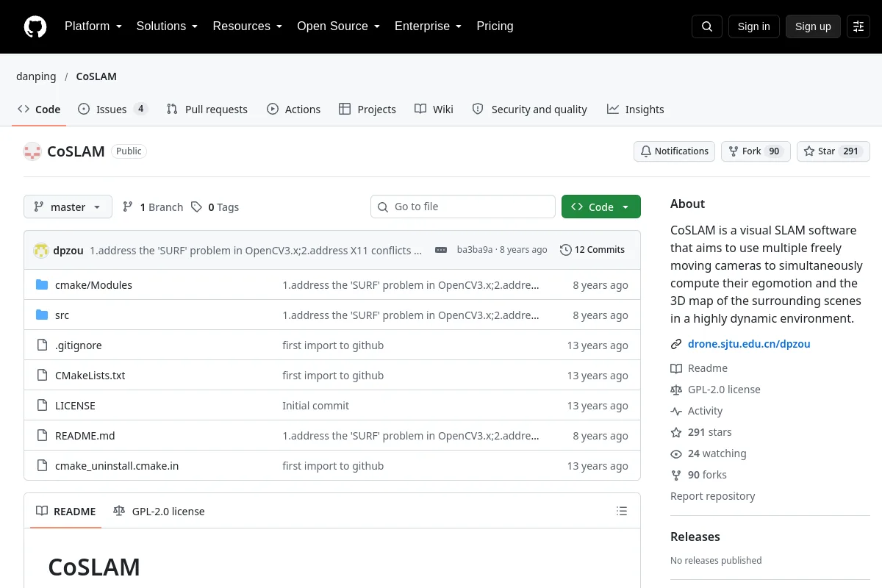
Task: Click the CoSLAM repository avatar image
Action: [32, 151]
